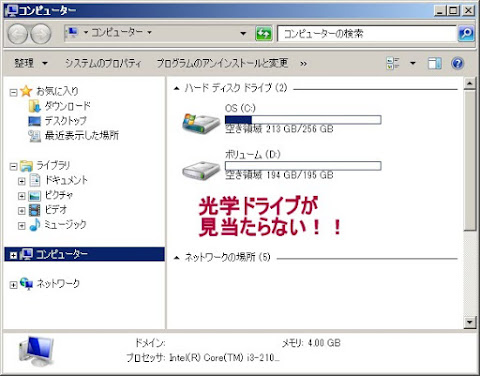The width and height of the screenshot is (480, 376).
Task: Click the ビデオ film icon
Action: click(x=35, y=210)
